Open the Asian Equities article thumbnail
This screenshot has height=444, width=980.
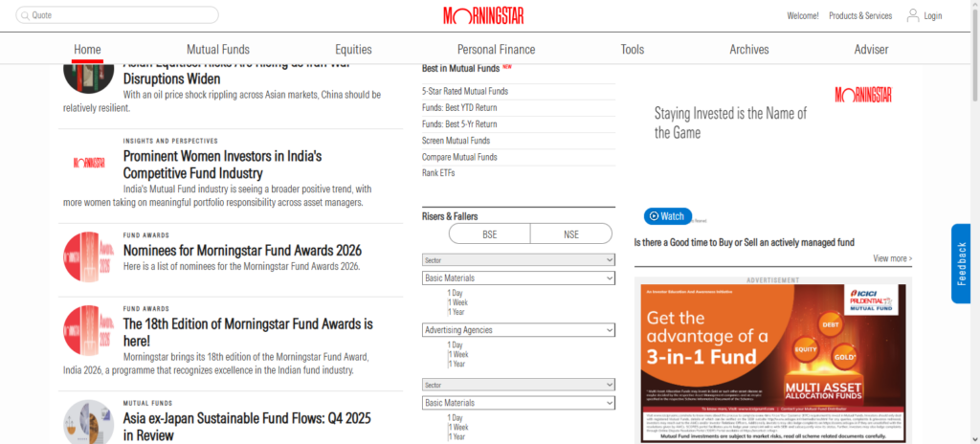(x=88, y=78)
